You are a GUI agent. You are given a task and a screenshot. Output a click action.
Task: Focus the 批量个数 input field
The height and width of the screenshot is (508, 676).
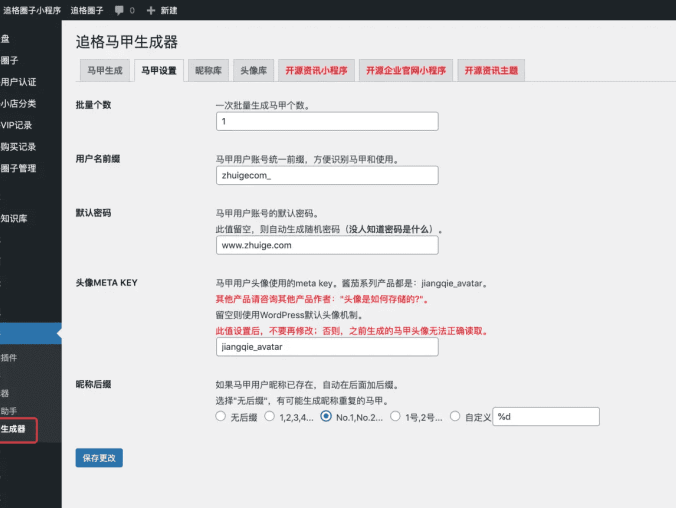tap(327, 121)
